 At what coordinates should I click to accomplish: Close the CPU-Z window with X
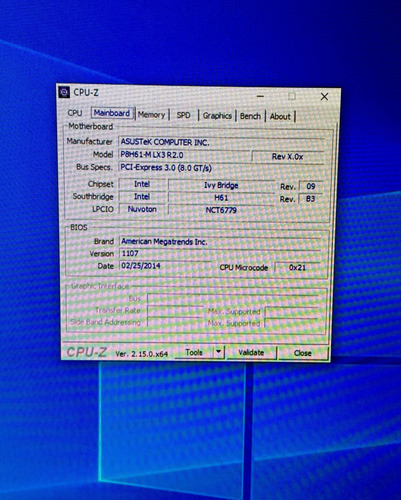(x=324, y=97)
